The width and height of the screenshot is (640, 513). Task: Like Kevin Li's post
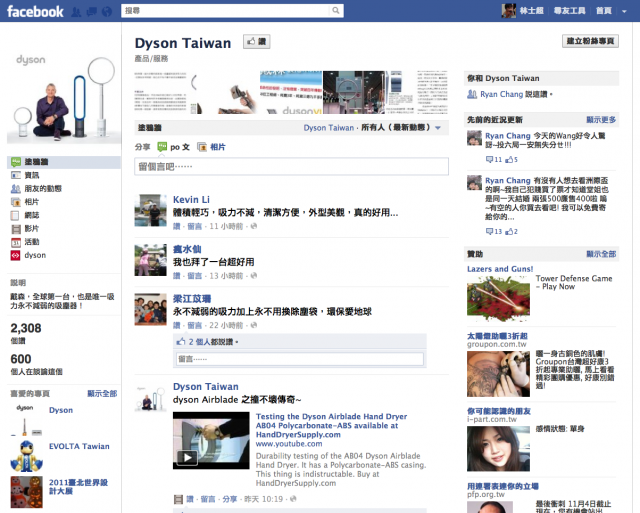(x=176, y=226)
